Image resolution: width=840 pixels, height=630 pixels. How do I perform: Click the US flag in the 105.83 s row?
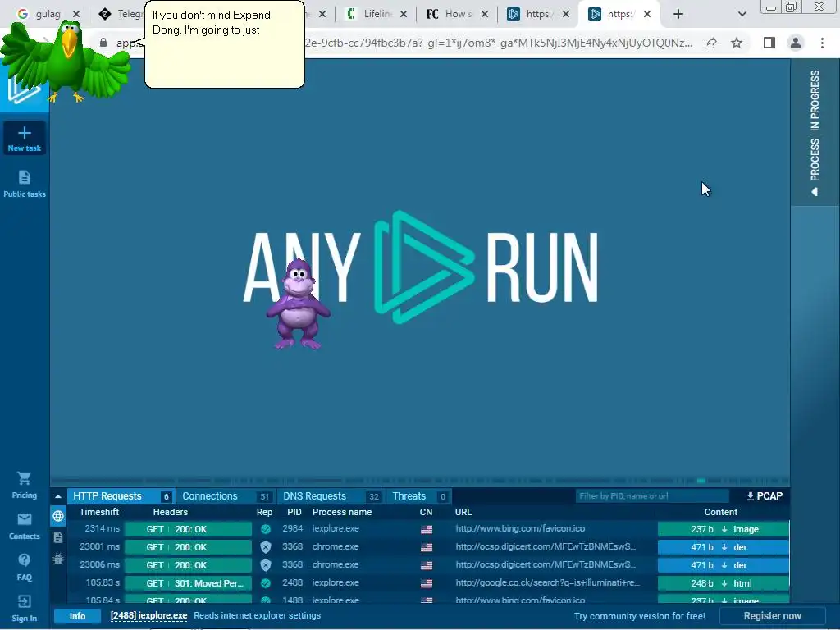pyautogui.click(x=427, y=583)
